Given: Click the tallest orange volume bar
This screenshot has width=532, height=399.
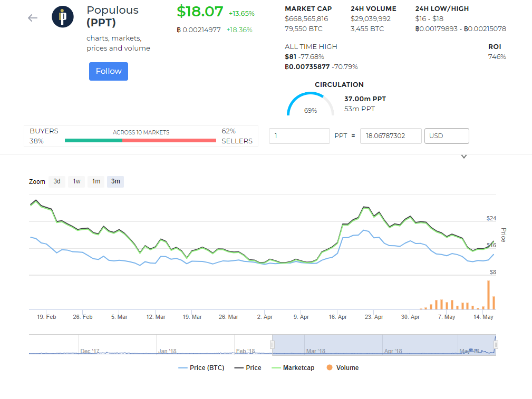Looking at the screenshot, I should [x=489, y=295].
